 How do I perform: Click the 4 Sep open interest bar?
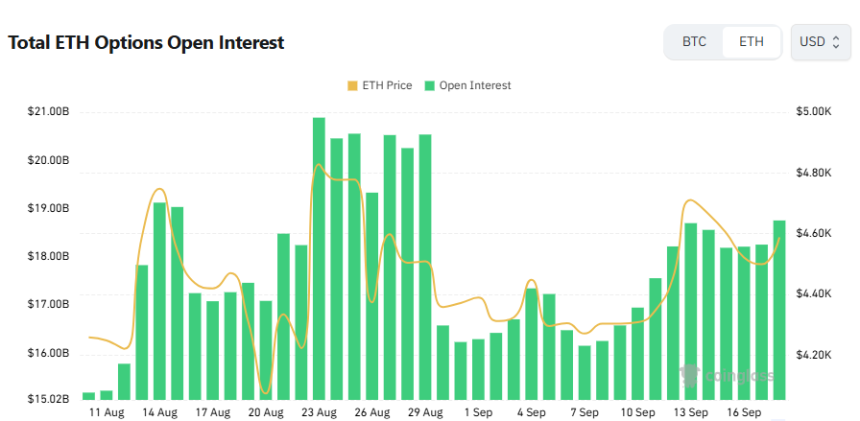click(x=531, y=344)
